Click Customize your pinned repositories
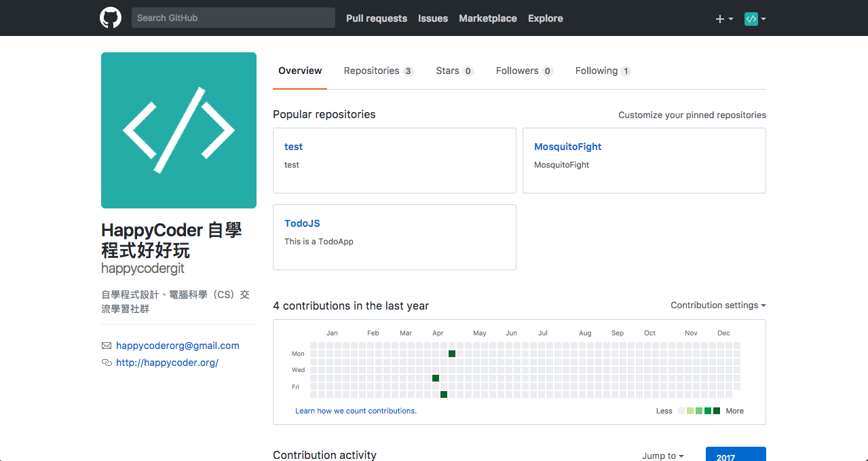868x461 pixels. pos(692,115)
